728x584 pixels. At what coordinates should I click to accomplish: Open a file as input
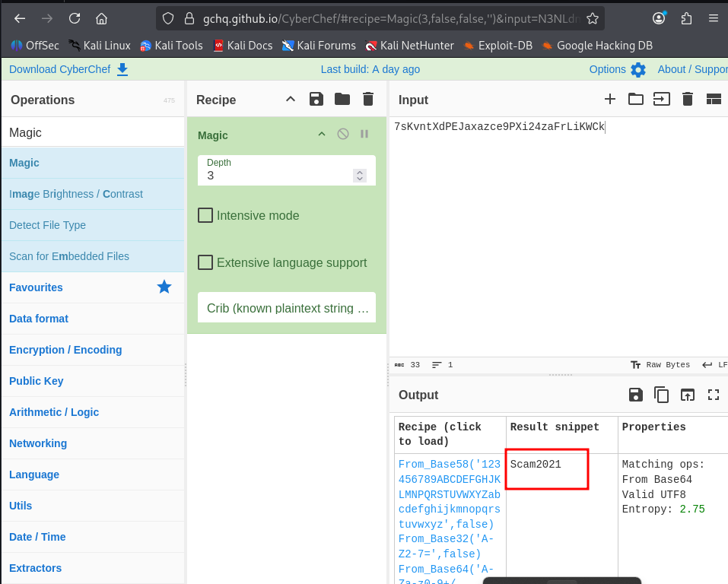(635, 99)
